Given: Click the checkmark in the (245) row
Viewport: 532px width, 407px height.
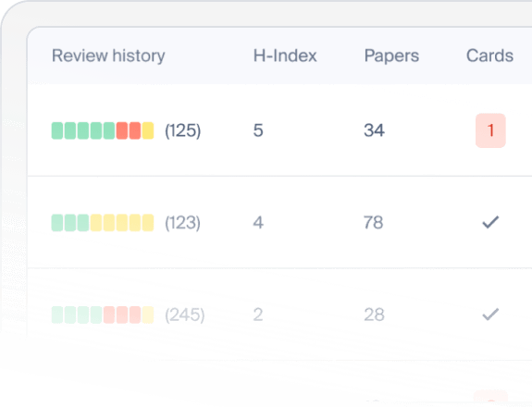Looking at the screenshot, I should coord(490,314).
